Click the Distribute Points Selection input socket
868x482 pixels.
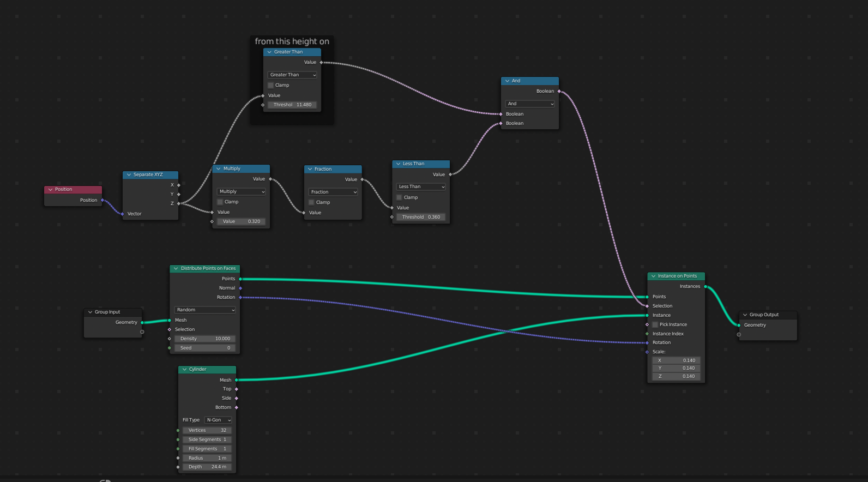170,330
